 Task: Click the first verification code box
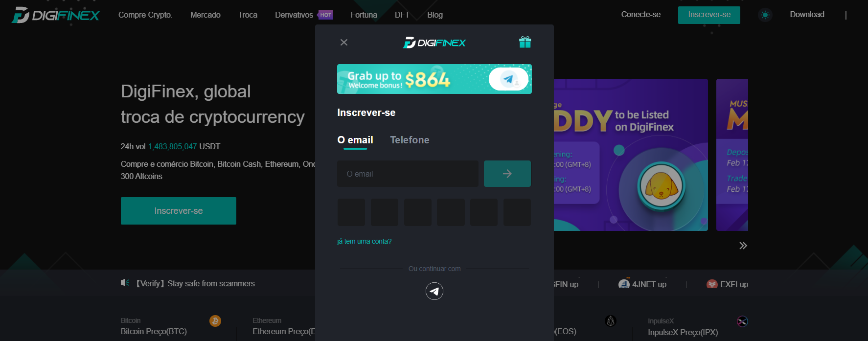click(351, 212)
